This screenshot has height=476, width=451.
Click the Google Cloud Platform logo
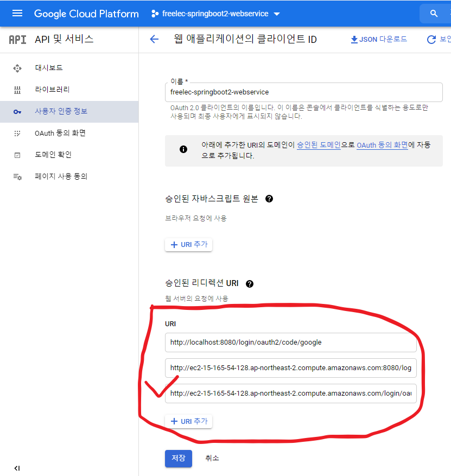point(86,14)
